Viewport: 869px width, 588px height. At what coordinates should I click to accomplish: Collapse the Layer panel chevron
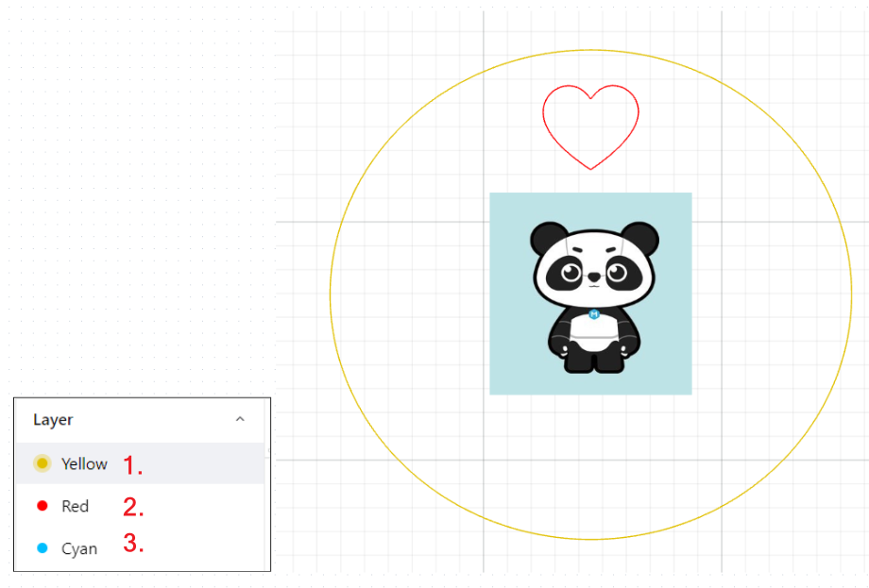[x=240, y=419]
